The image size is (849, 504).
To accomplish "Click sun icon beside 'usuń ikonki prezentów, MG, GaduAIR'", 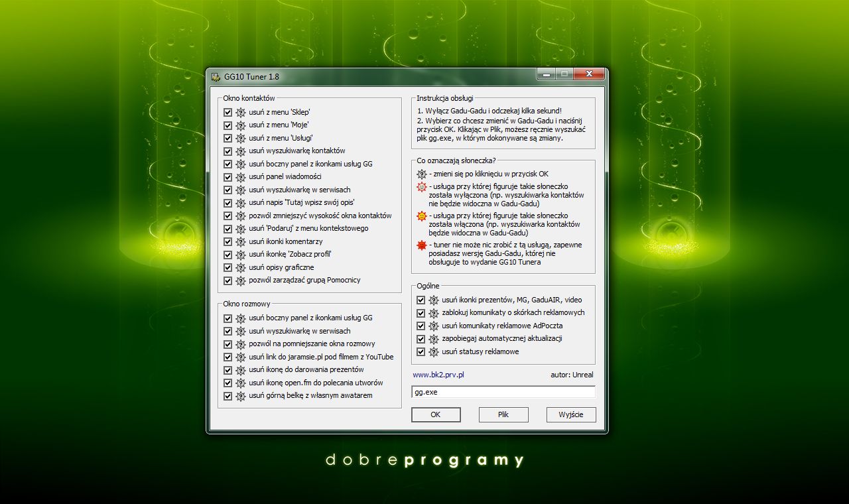I will click(434, 300).
